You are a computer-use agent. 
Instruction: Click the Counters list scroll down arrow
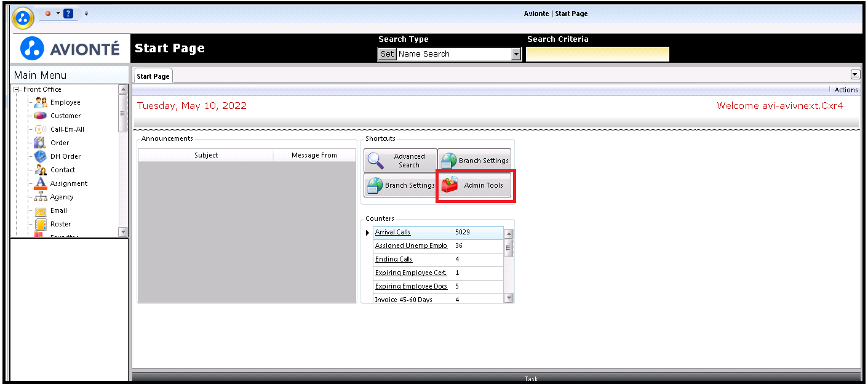[509, 298]
